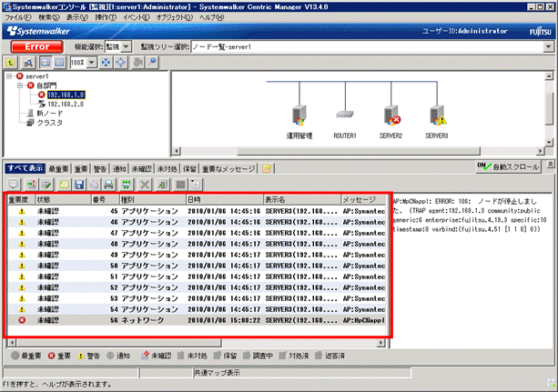Click the printer icon
The height and width of the screenshot is (392, 558).
point(109,185)
